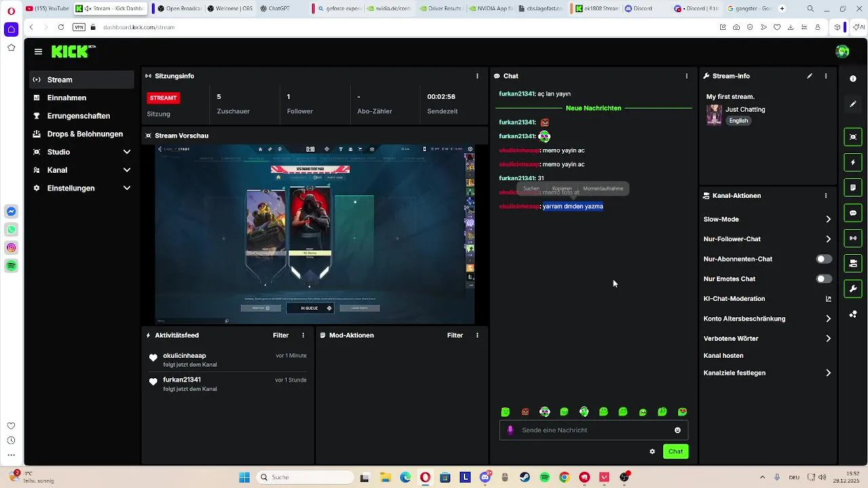Insert the red angry emote from the quick emote row
Screen dimensions: 868x488
click(525, 411)
